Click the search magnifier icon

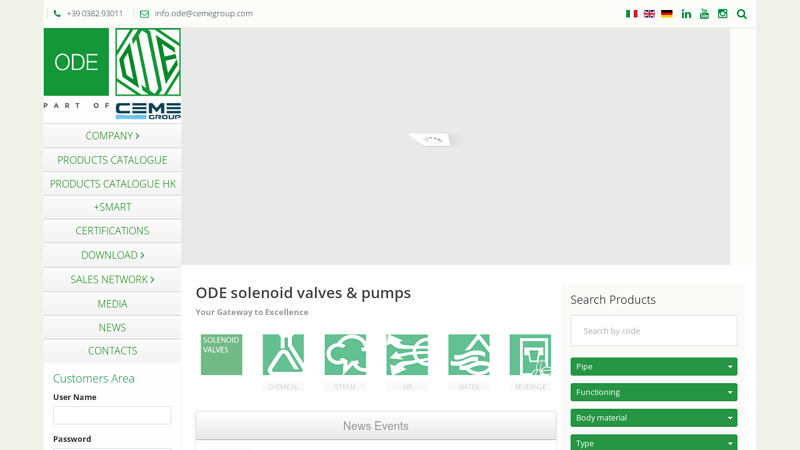pos(742,14)
